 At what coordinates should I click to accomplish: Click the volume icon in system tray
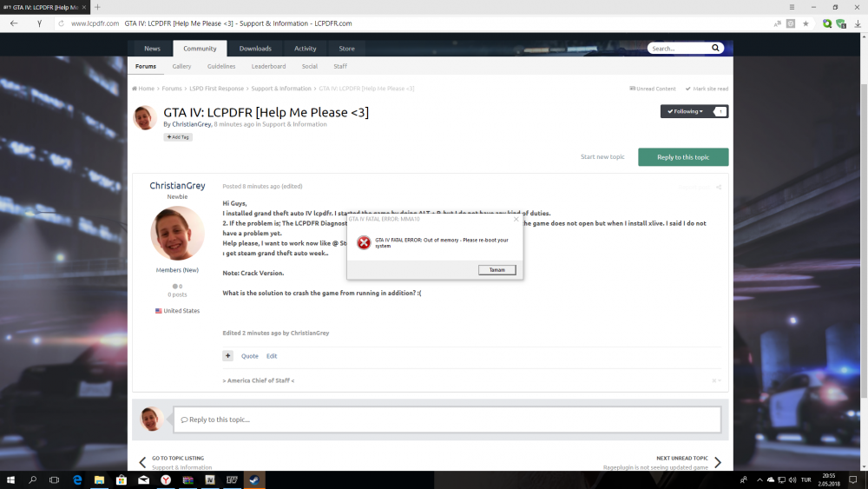[792, 479]
